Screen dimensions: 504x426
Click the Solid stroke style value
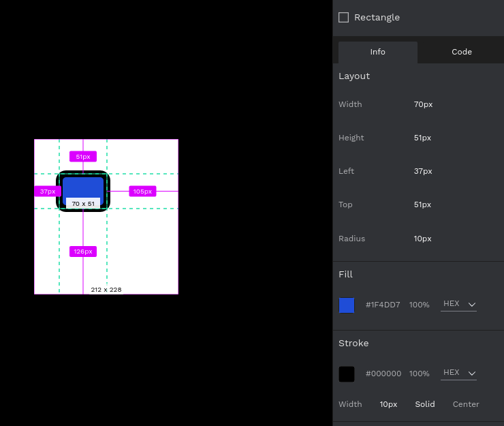[x=424, y=404]
